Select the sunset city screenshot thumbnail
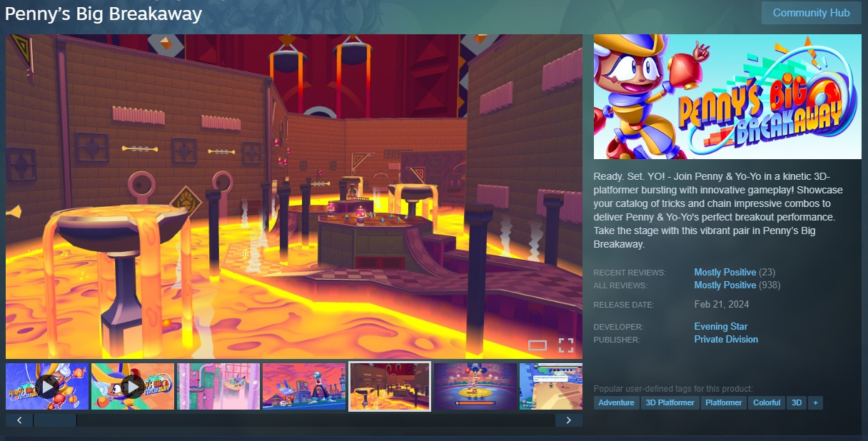The width and height of the screenshot is (868, 441). 304,386
